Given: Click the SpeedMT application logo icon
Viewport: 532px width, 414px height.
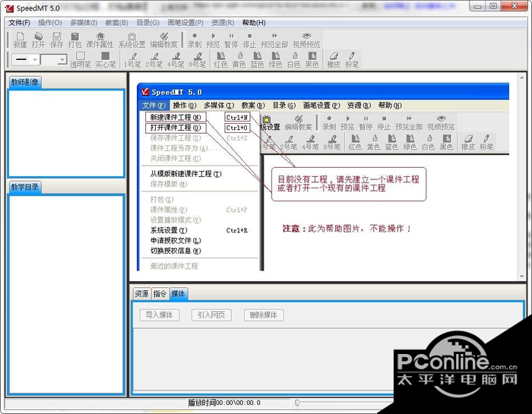Looking at the screenshot, I should [x=9, y=8].
